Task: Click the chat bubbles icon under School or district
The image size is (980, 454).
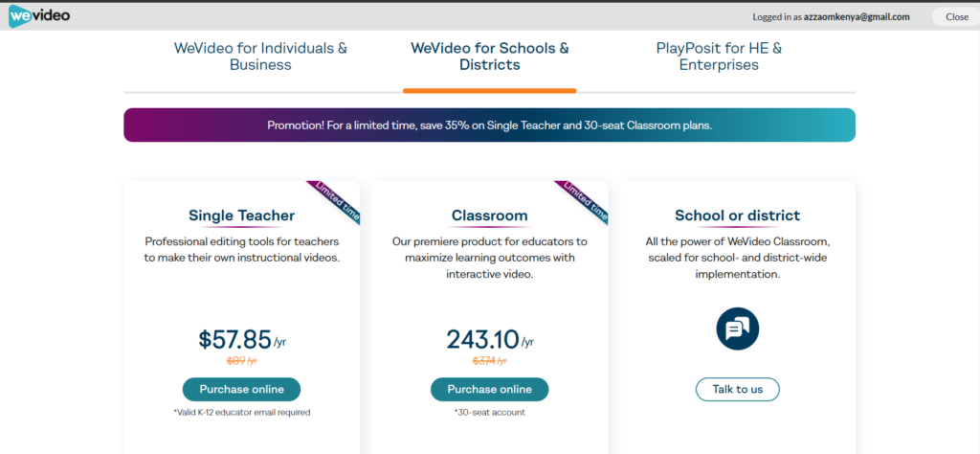Action: pyautogui.click(x=738, y=329)
